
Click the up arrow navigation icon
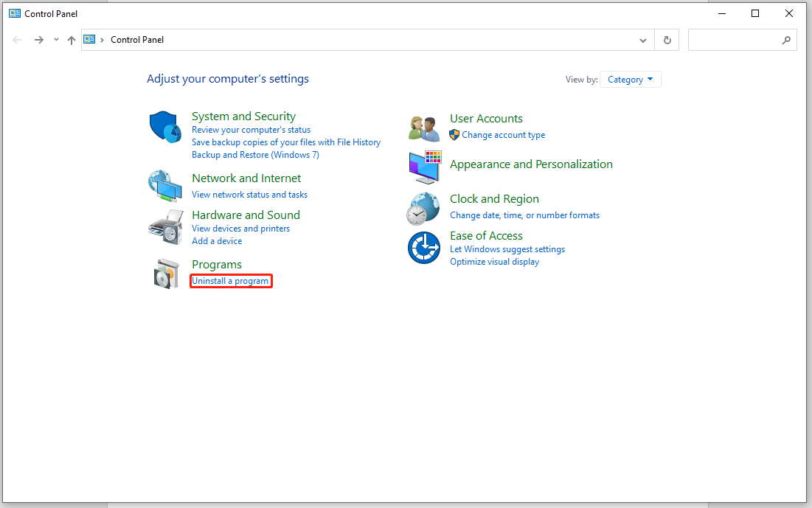(x=71, y=40)
